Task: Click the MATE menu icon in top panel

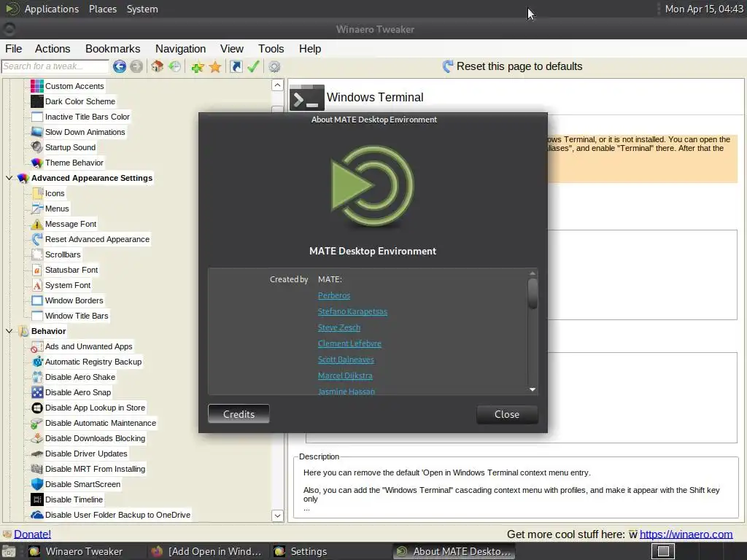Action: (x=12, y=9)
